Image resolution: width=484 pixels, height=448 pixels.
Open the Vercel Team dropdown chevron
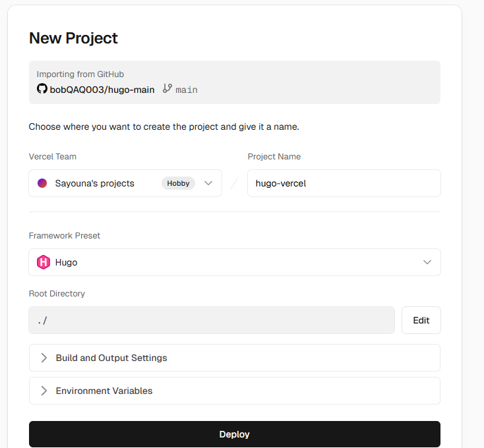(x=208, y=183)
